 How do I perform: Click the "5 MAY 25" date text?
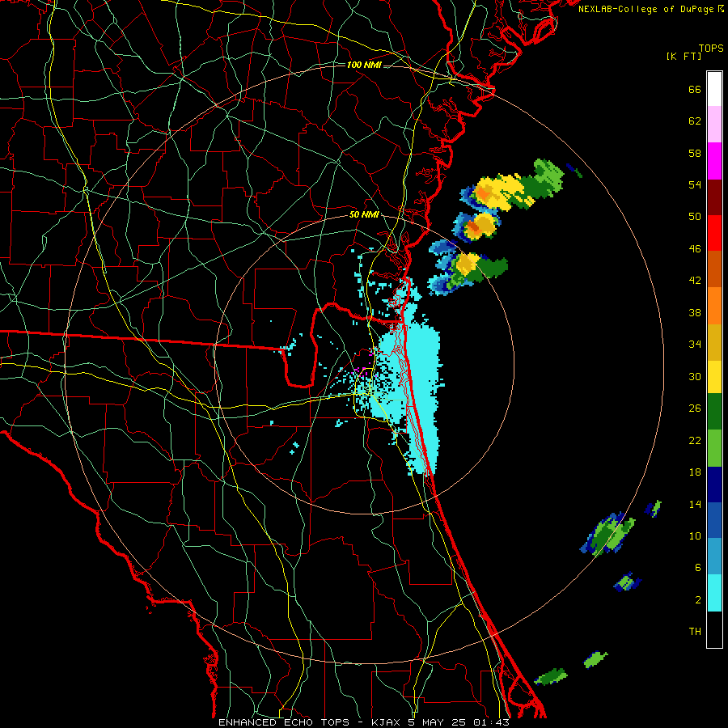[438, 722]
